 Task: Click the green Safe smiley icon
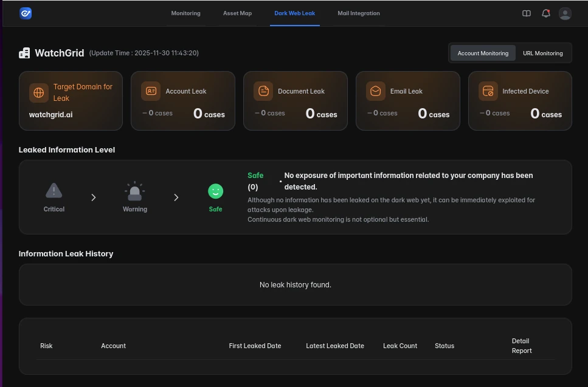click(x=216, y=191)
